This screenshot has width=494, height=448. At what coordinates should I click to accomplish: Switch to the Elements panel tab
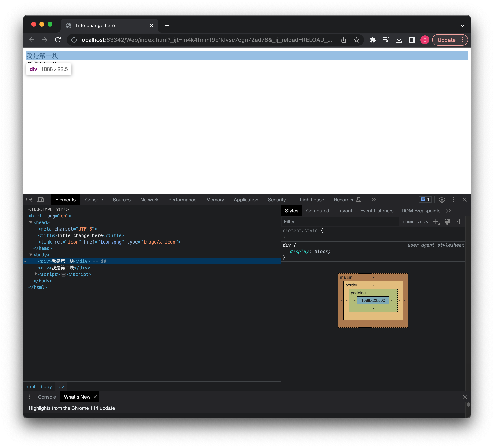tap(65, 200)
